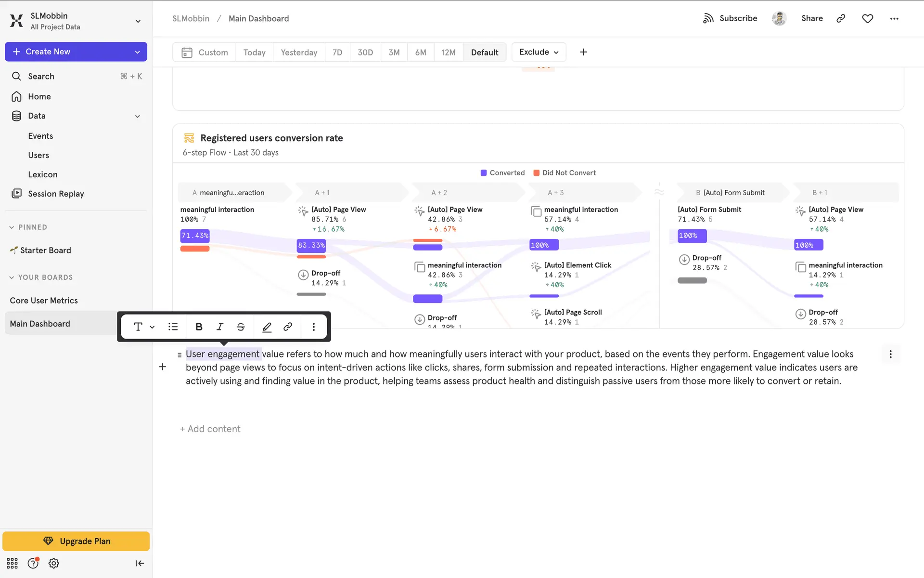
Task: Click the Subscribe button
Action: coord(730,18)
